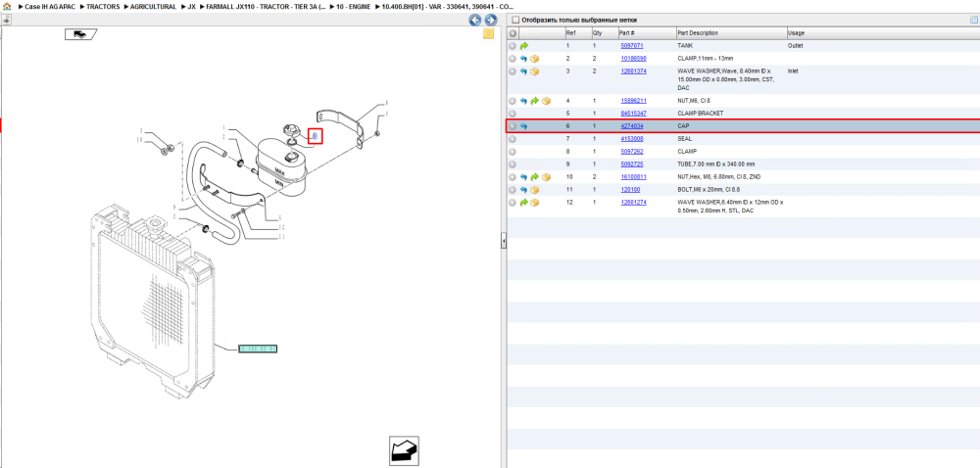This screenshot has height=468, width=980.
Task: Toggle the gray marker circle for the TUBE row
Action: pyautogui.click(x=513, y=164)
